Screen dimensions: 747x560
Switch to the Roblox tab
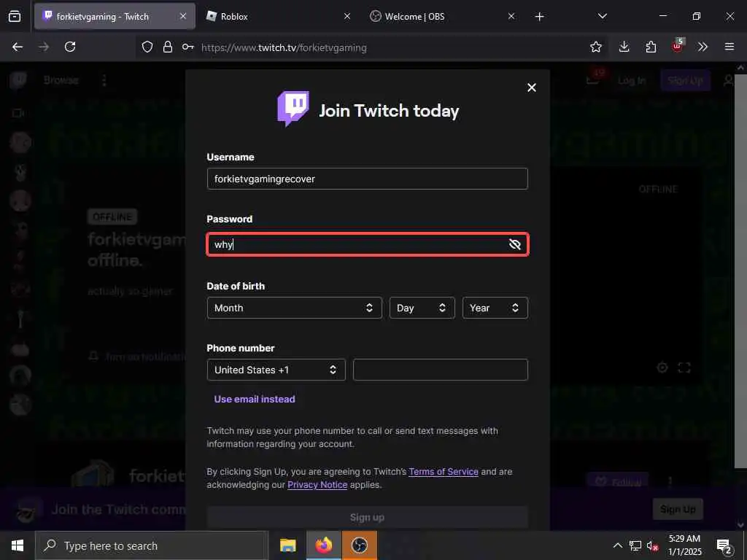point(277,17)
